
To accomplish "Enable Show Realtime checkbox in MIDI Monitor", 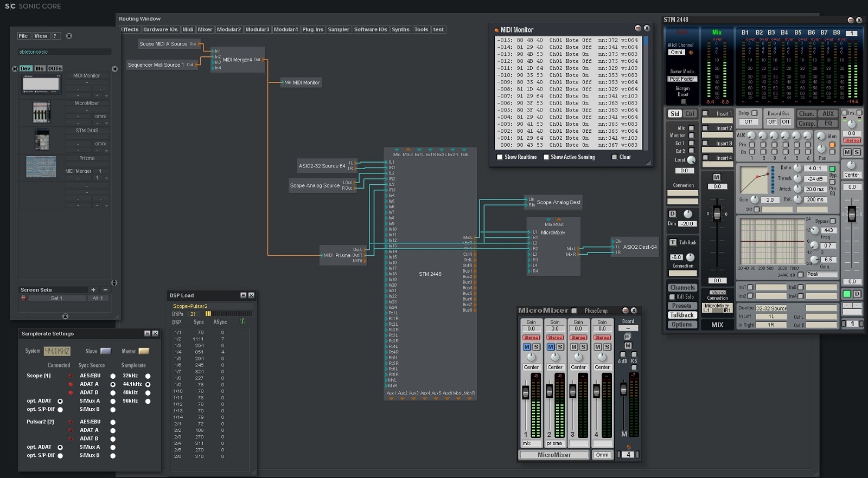I will point(500,157).
